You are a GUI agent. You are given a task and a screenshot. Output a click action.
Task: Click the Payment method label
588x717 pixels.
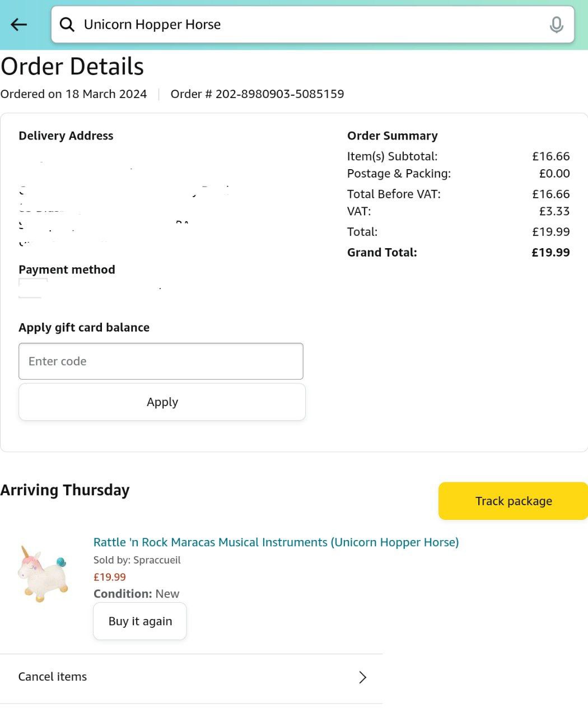tap(67, 270)
